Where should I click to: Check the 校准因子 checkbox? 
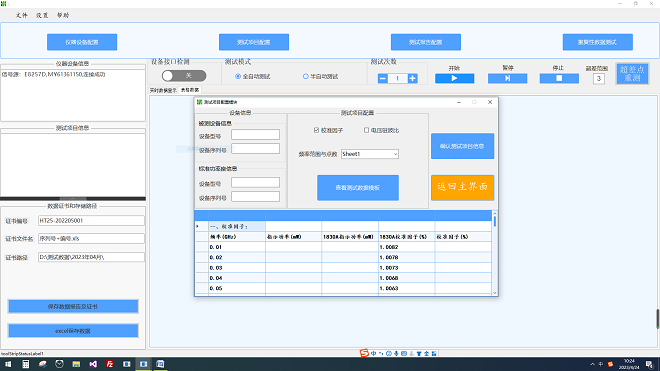pyautogui.click(x=317, y=131)
